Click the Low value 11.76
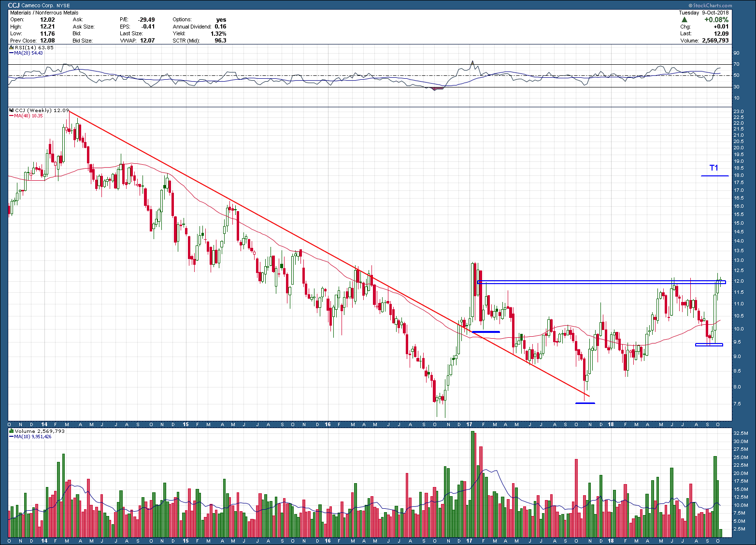The height and width of the screenshot is (545, 756). coord(47,34)
